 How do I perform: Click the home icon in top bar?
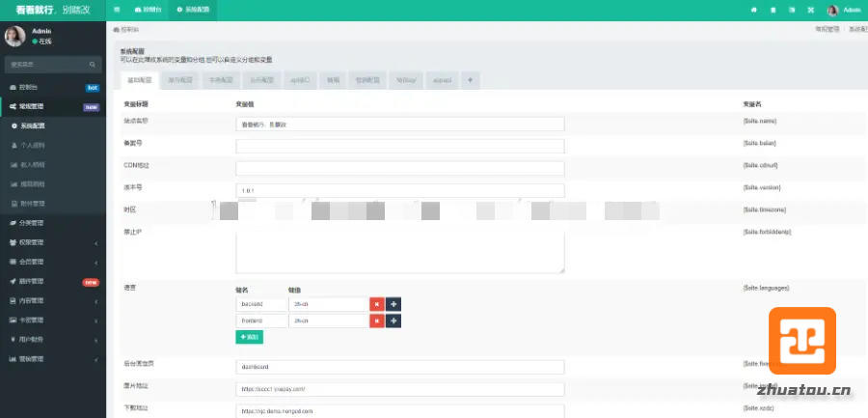click(x=753, y=10)
